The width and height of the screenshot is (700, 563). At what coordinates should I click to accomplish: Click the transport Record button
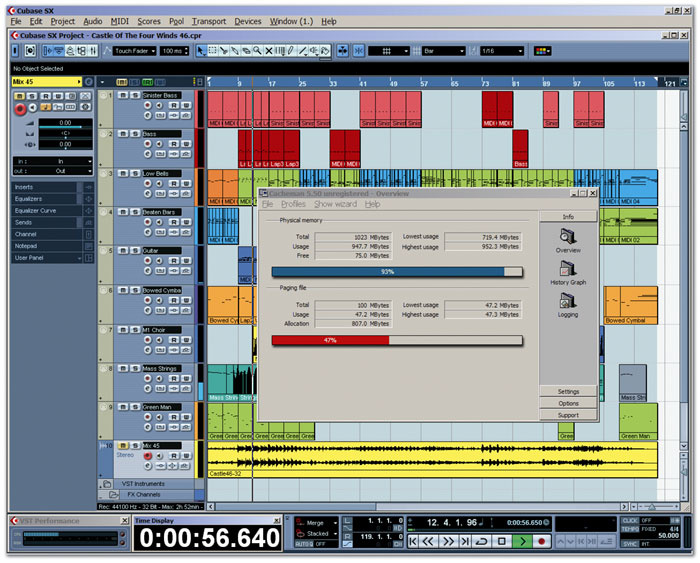pos(542,542)
